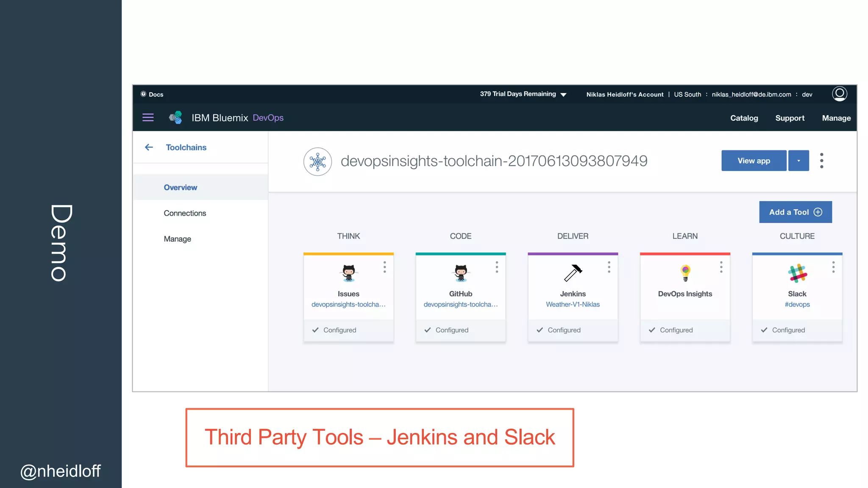Click the CODE column heading
Viewport: 868px width, 488px height.
[461, 236]
